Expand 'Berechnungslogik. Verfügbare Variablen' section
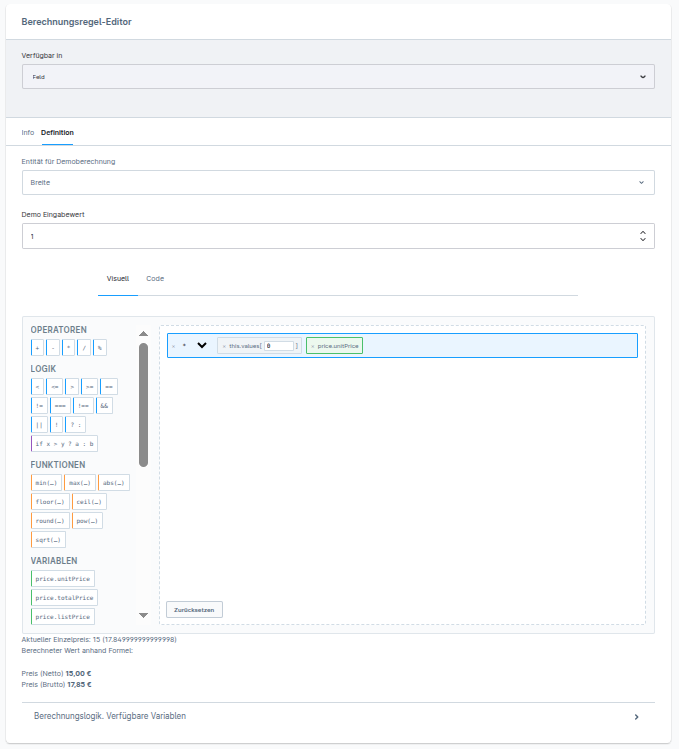Image resolution: width=679 pixels, height=749 pixels. (338, 716)
